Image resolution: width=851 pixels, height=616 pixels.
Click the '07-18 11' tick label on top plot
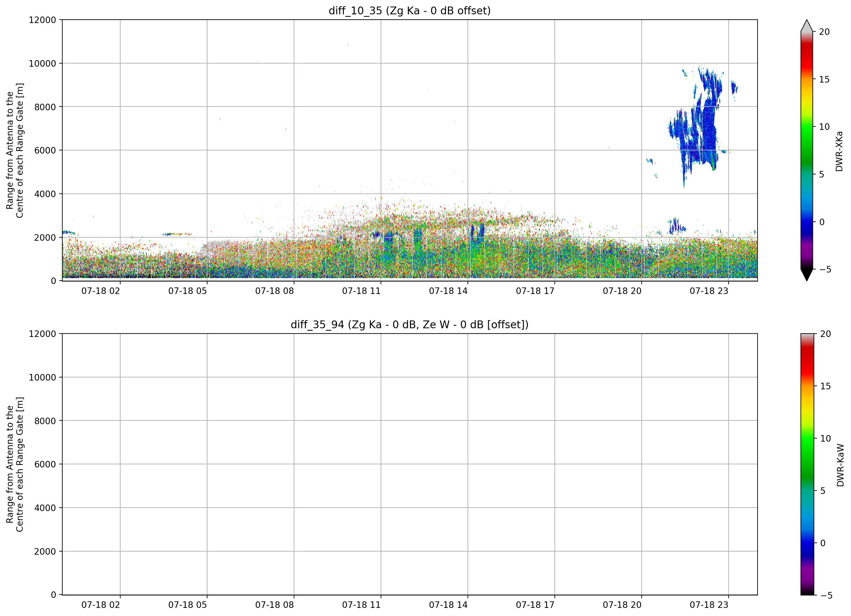(361, 291)
